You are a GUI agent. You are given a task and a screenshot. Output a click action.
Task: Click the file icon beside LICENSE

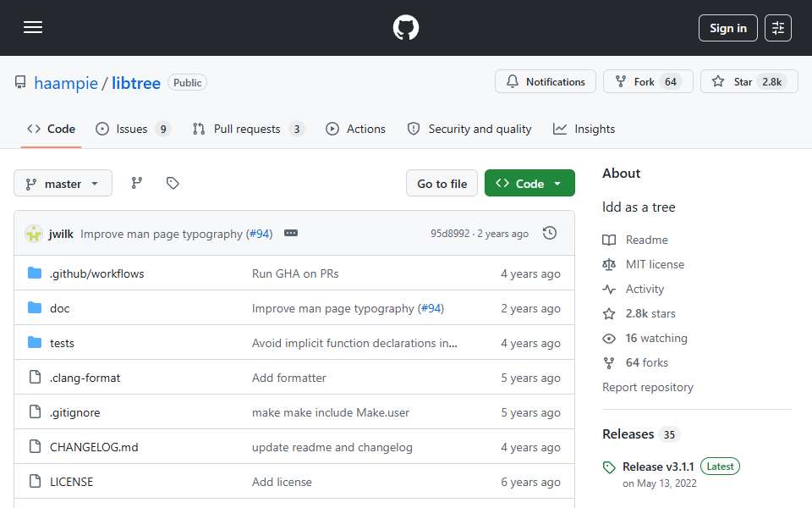pyautogui.click(x=35, y=481)
